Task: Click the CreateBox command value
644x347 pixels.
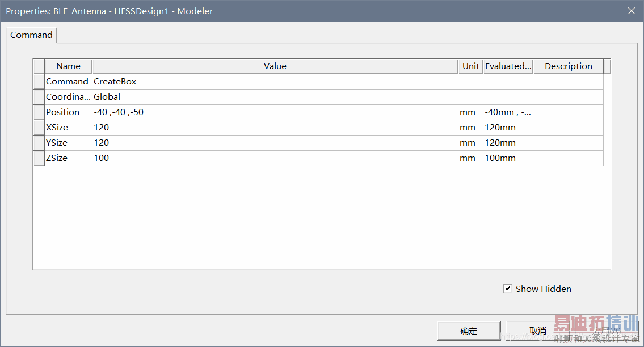Action: coord(275,81)
